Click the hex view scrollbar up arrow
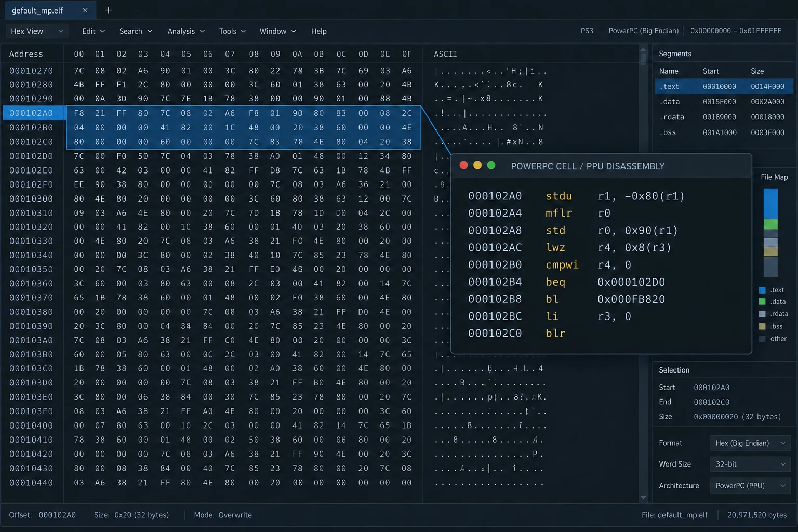Screen dimensions: 798x532 pos(643,50)
